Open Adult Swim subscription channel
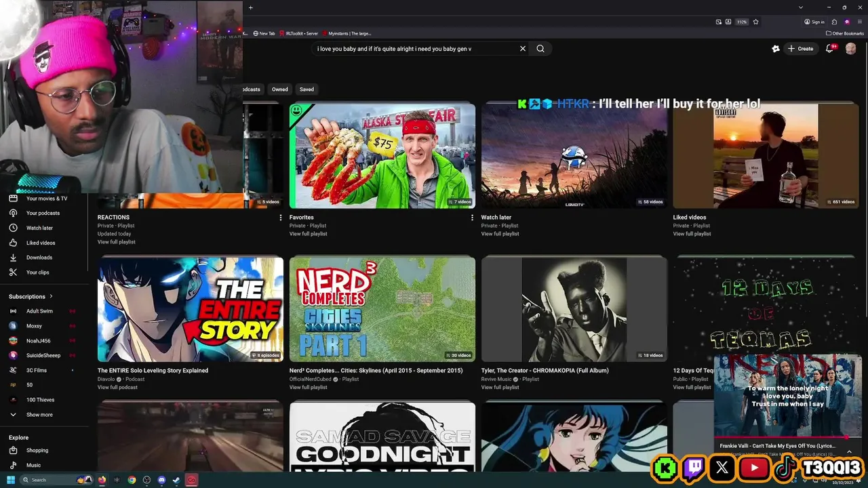The image size is (868, 488). point(44,311)
